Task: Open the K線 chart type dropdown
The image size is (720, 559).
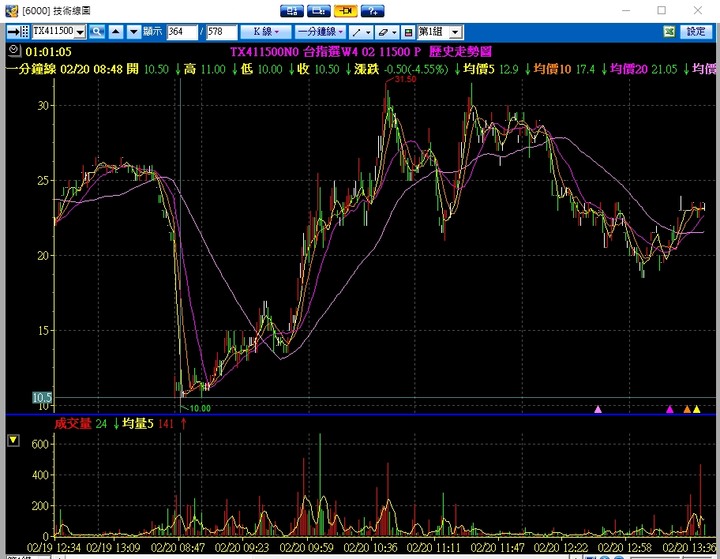Action: pyautogui.click(x=266, y=32)
